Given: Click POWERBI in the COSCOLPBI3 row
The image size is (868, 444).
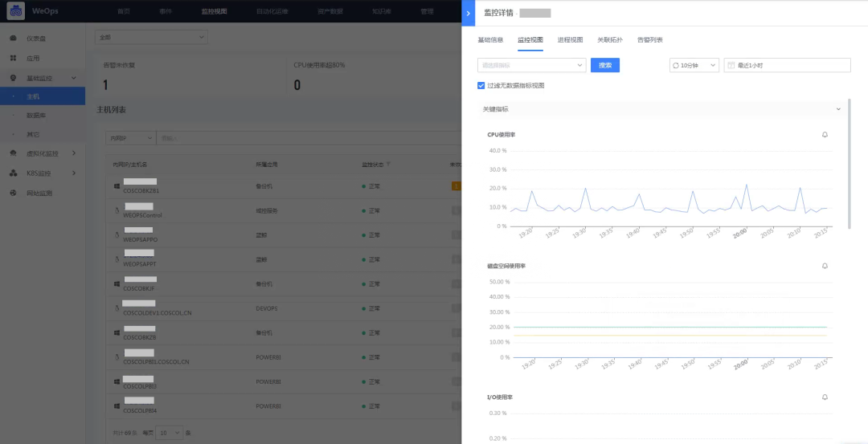Looking at the screenshot, I should [268, 381].
